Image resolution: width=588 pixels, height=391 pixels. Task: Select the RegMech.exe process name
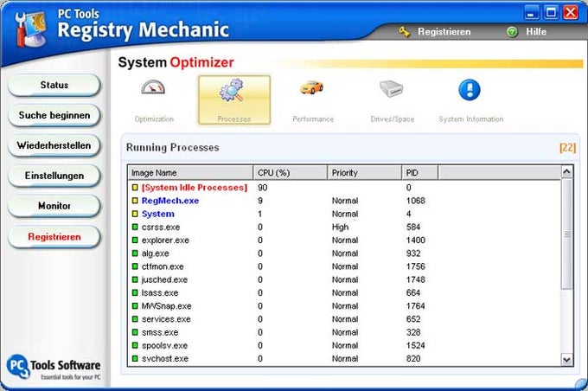coord(170,201)
